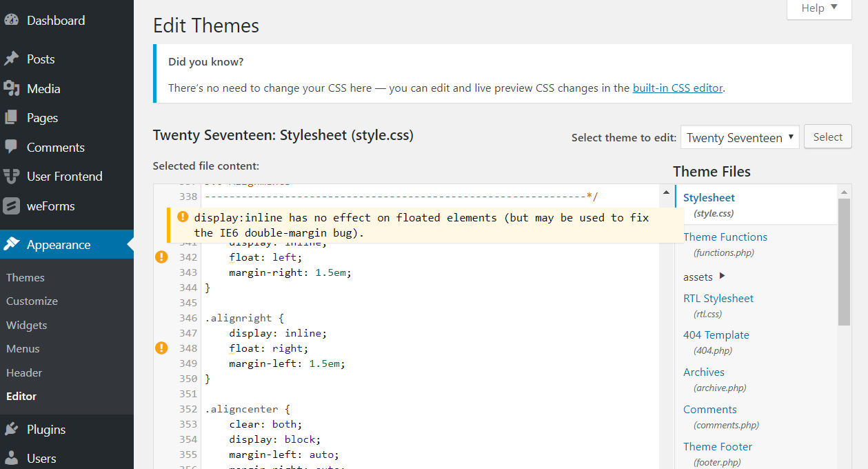Click the Plugins plug icon
This screenshot has width=868, height=469.
click(x=11, y=429)
